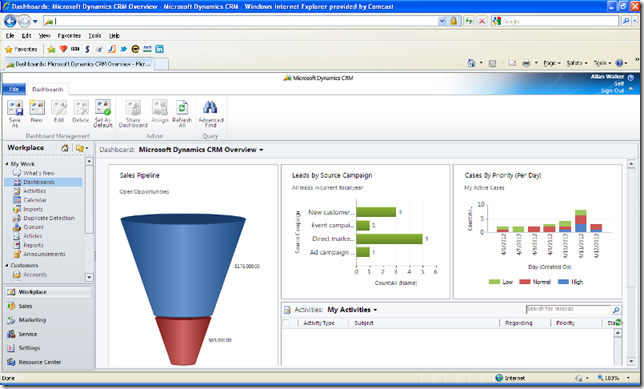Open the browser View menu

coord(44,36)
